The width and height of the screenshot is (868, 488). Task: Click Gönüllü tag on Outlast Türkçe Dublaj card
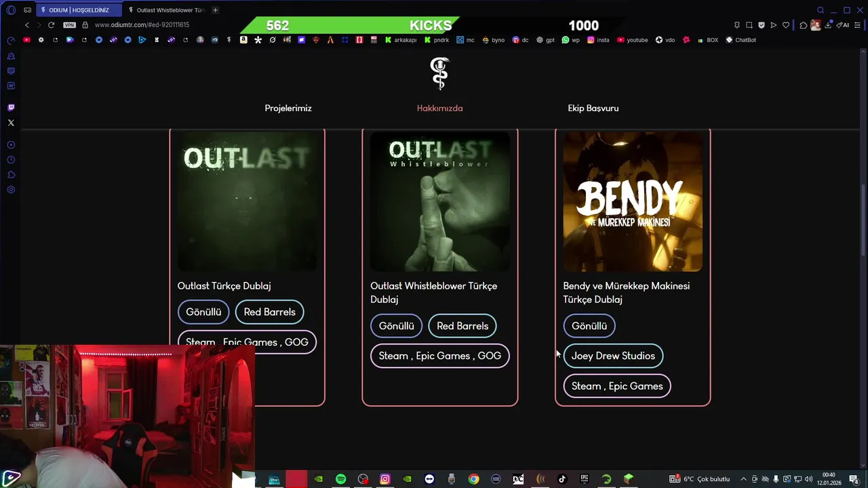click(203, 312)
